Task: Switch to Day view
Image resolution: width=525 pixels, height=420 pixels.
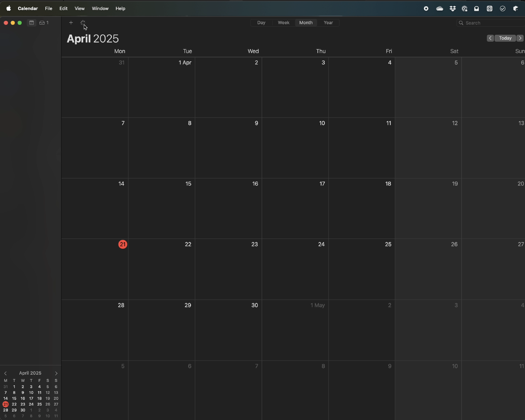Action: pyautogui.click(x=261, y=23)
